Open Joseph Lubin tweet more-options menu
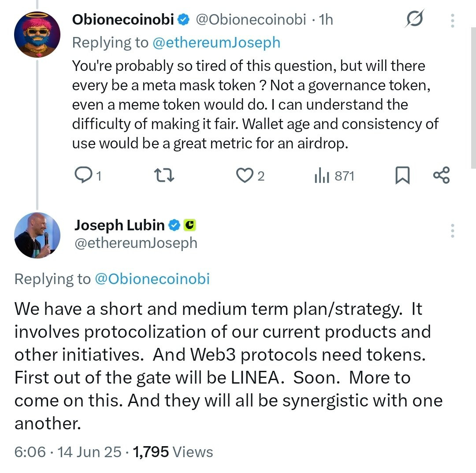The width and height of the screenshot is (476, 473). (452, 231)
